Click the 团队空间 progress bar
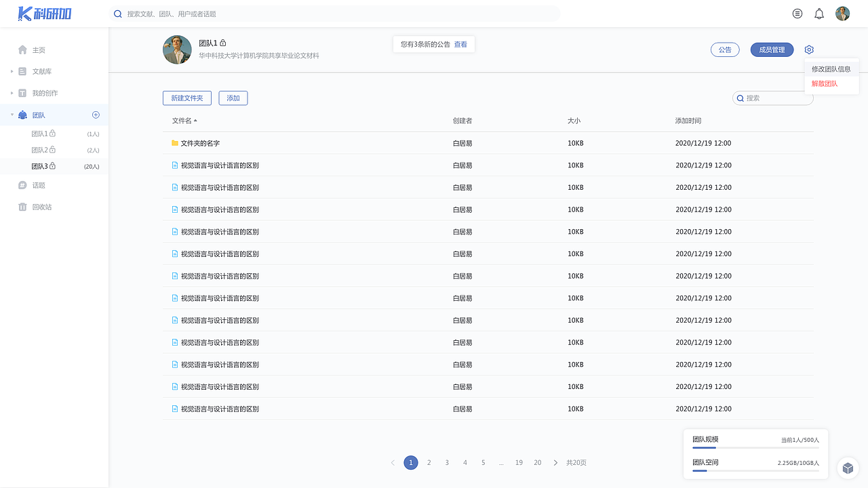Screen dimensions: 868x488 [755, 470]
